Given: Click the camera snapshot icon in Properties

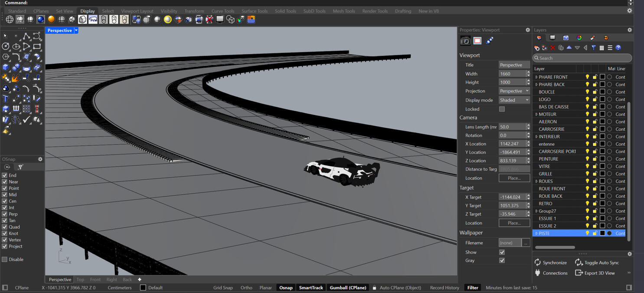Looking at the screenshot, I should 465,40.
